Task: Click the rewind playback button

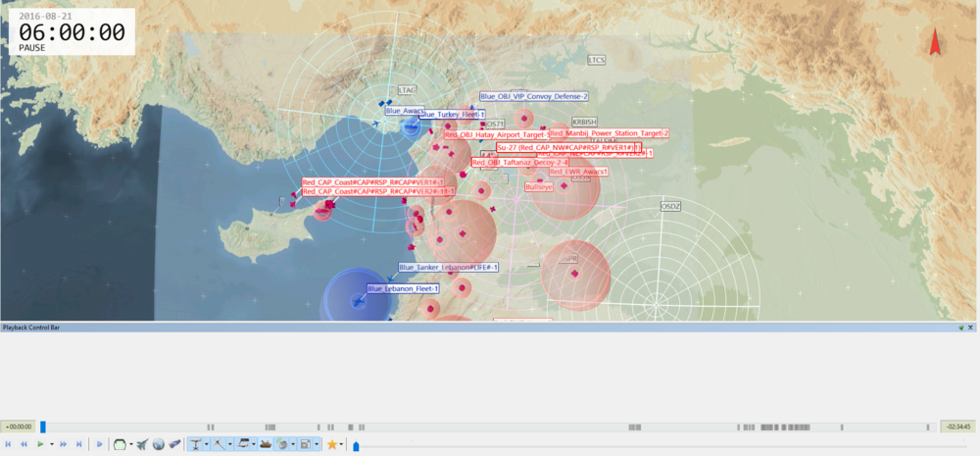Action: point(24,444)
